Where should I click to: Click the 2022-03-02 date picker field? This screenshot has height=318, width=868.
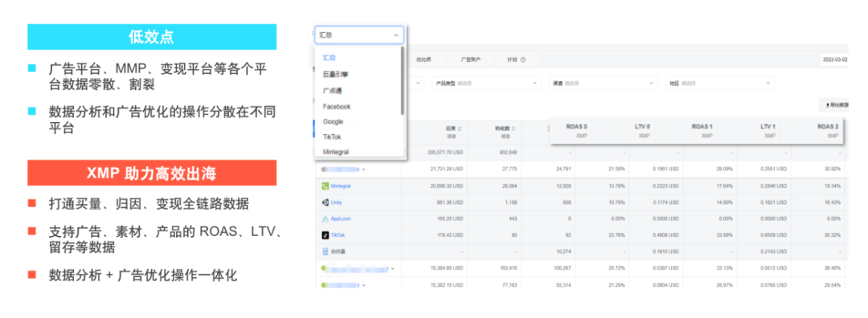[x=834, y=59]
